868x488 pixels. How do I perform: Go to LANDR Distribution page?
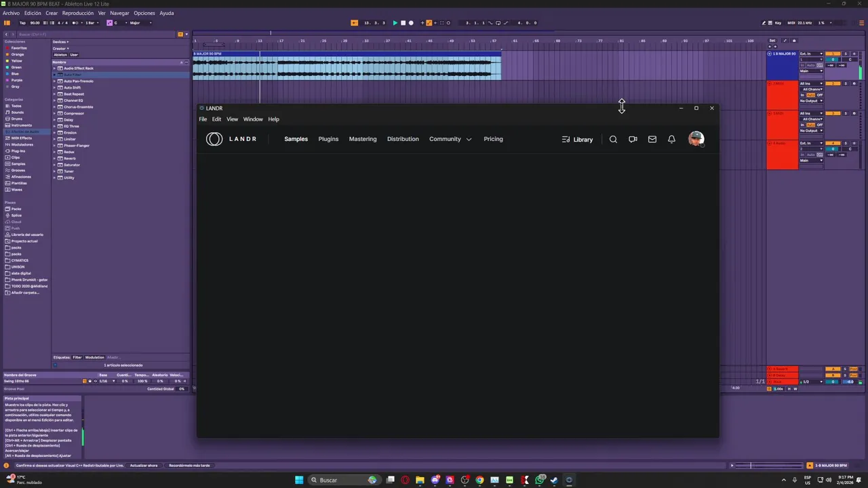403,139
